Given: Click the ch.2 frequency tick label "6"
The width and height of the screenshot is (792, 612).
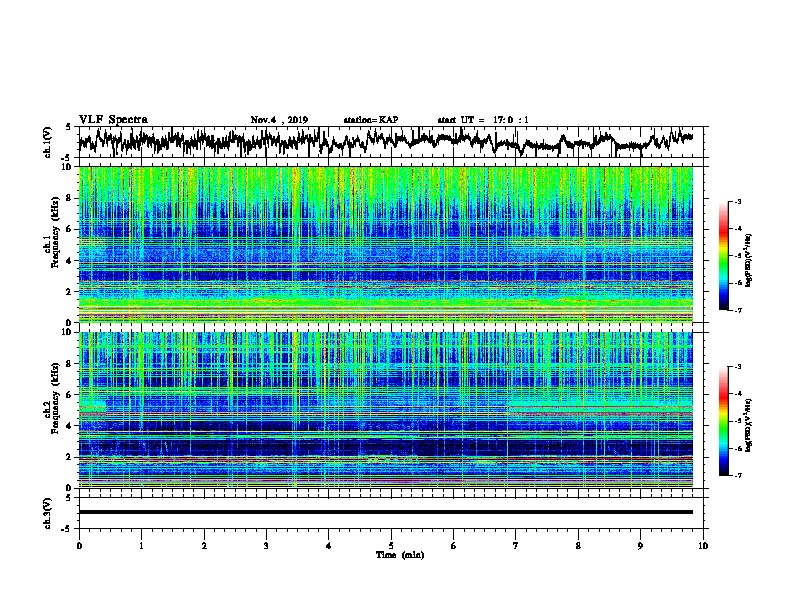Looking at the screenshot, I should click(x=70, y=394).
